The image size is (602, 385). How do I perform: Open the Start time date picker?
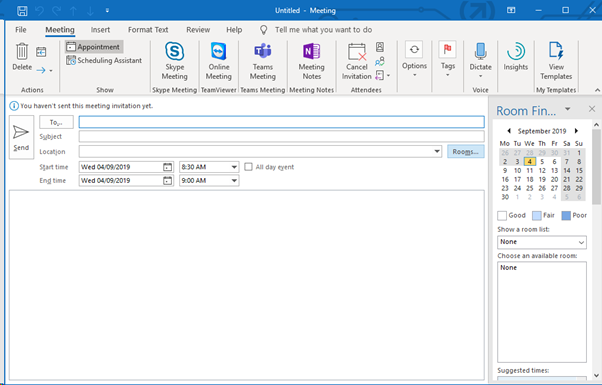(x=167, y=167)
